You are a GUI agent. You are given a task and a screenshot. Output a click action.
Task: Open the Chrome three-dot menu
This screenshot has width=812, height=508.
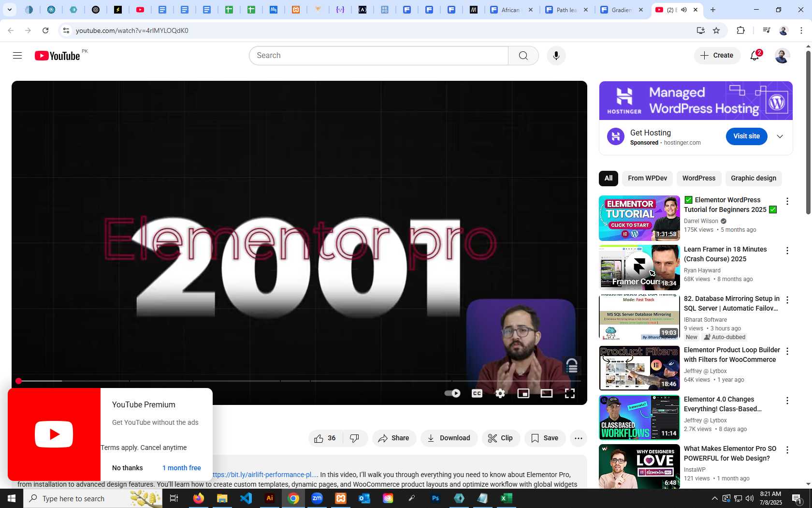[801, 30]
